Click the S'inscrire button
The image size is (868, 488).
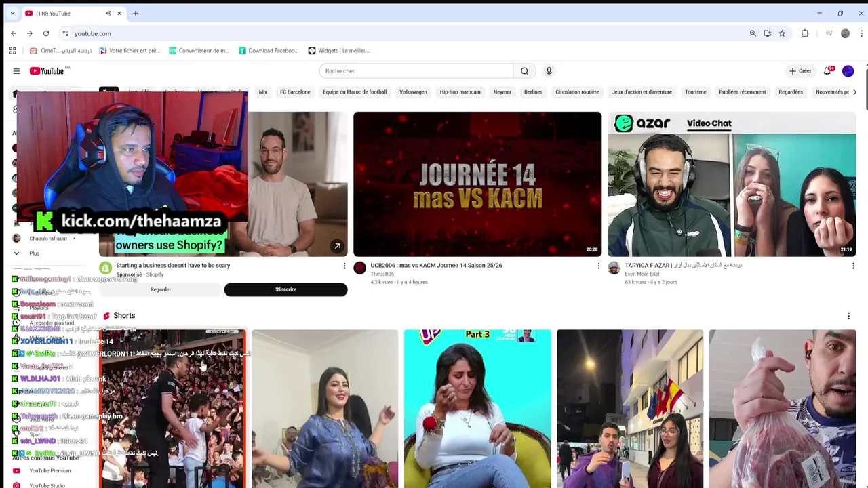click(285, 289)
